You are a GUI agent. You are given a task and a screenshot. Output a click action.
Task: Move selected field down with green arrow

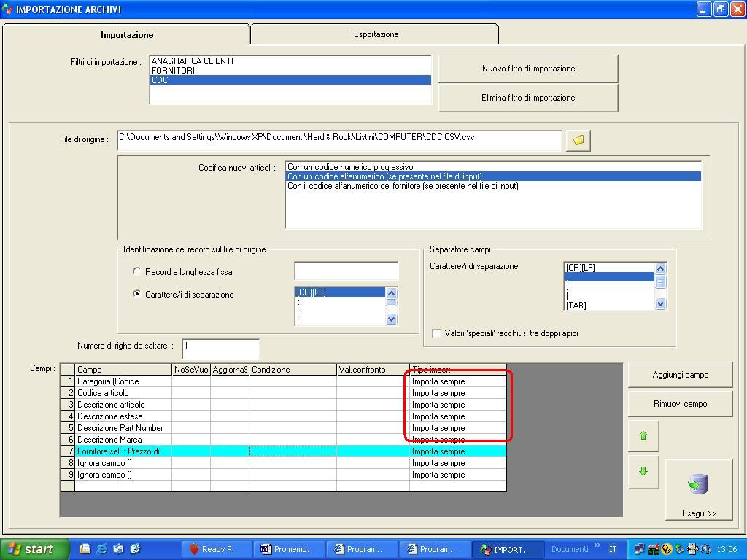tap(643, 472)
